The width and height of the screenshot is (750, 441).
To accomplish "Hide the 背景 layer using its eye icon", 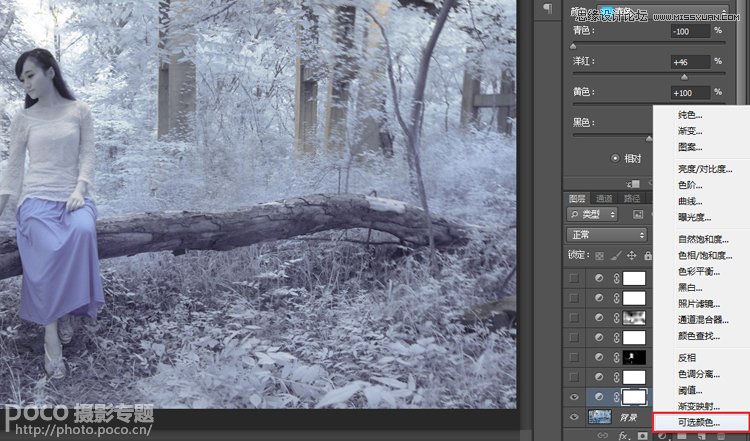I will click(x=574, y=416).
